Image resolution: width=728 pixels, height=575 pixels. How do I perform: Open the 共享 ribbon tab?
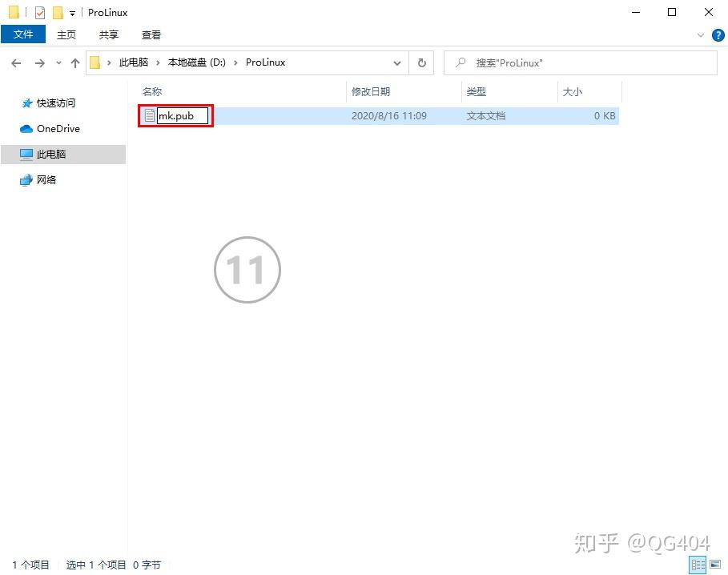click(109, 34)
